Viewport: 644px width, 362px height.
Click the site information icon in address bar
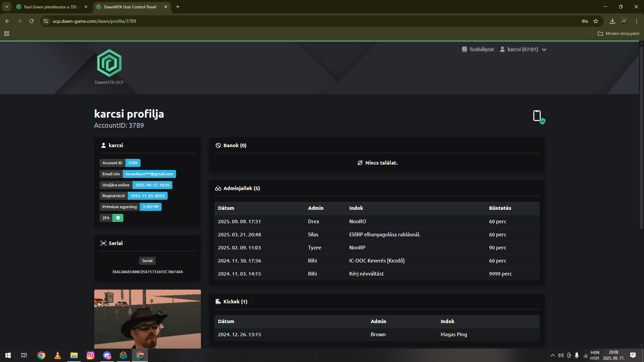[46, 21]
